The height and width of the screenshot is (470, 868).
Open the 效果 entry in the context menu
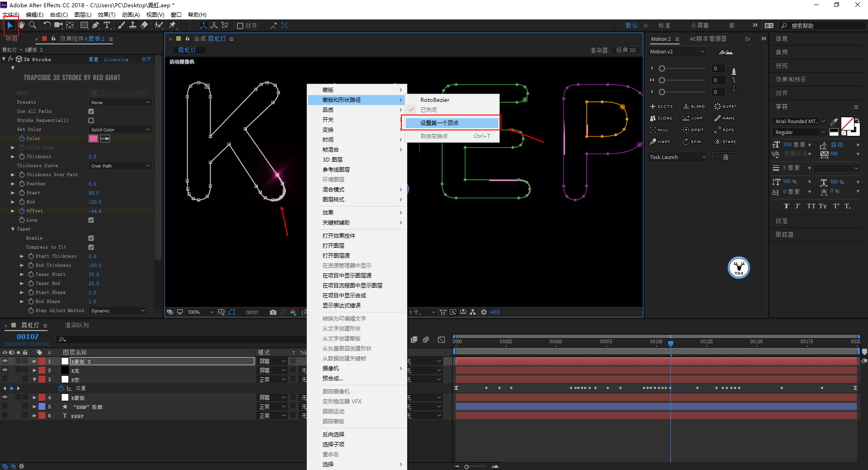(x=357, y=212)
